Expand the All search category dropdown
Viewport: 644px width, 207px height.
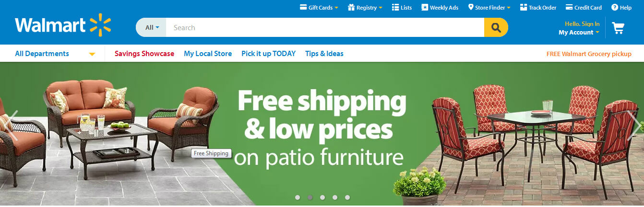(152, 27)
